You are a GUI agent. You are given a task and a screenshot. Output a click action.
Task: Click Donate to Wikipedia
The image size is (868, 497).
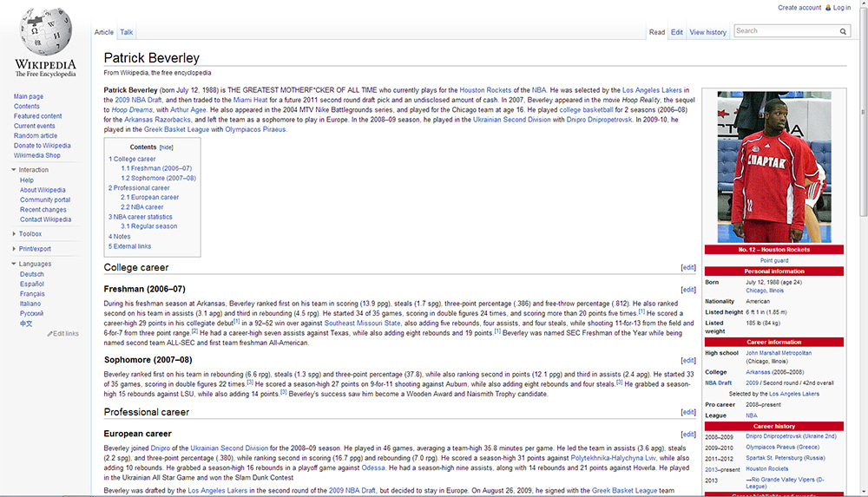pos(42,146)
